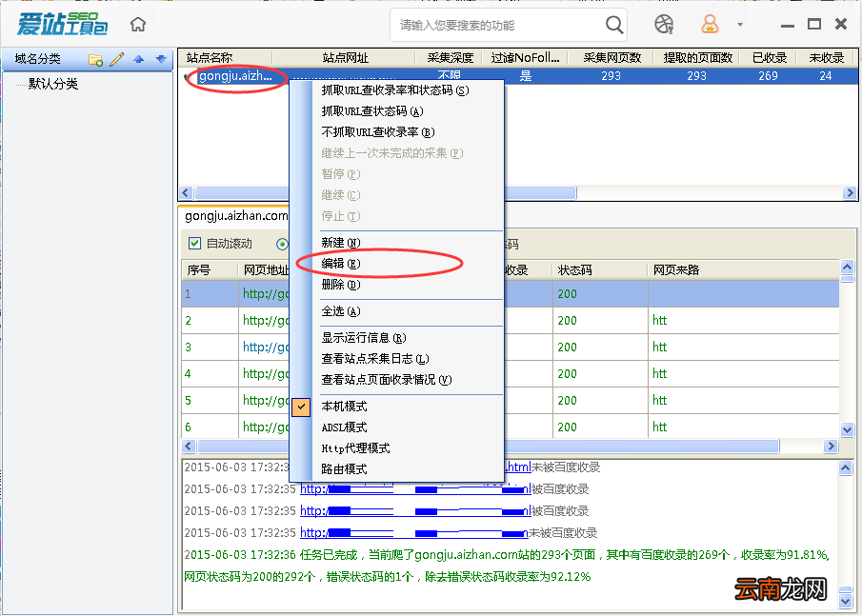This screenshot has height=616, width=862.
Task: Open the URL link in row 5
Action: (266, 400)
